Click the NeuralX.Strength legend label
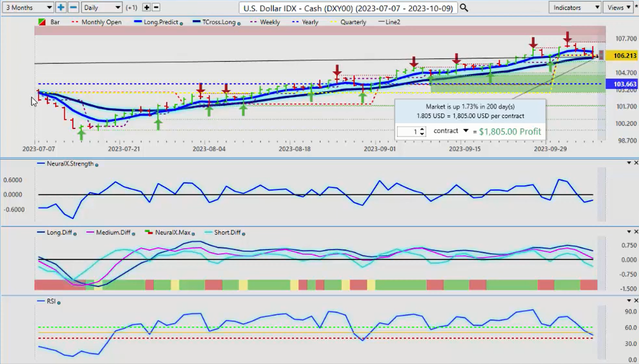The width and height of the screenshot is (639, 364). [x=70, y=164]
